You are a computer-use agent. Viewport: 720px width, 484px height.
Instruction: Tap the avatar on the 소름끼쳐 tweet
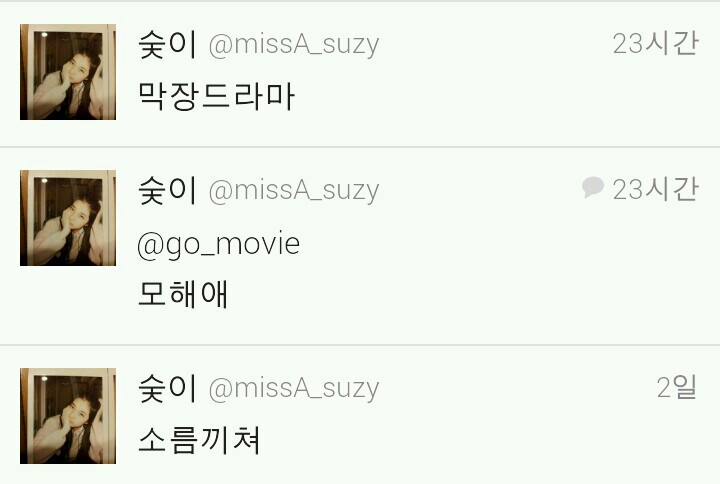(x=68, y=416)
